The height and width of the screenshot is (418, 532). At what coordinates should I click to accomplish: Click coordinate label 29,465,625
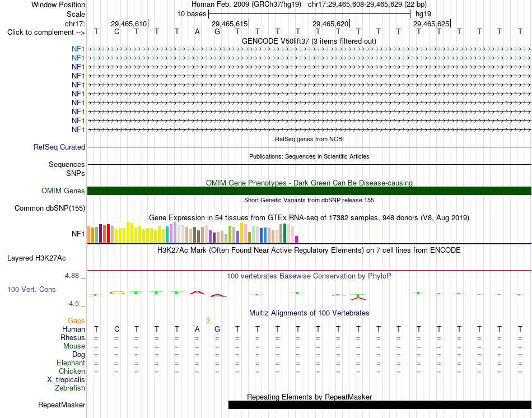tap(431, 24)
